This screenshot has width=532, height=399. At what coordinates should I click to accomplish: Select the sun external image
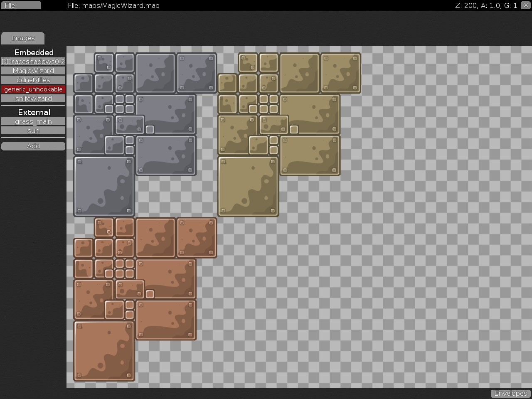[33, 131]
